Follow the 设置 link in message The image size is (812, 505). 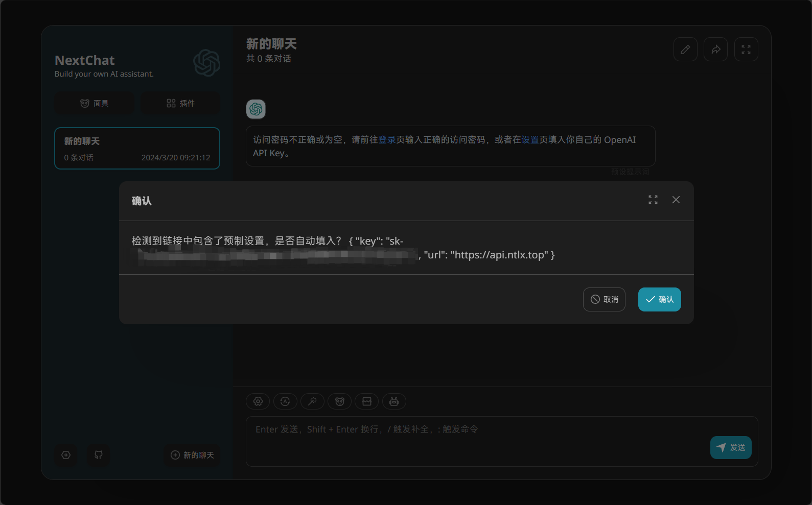[530, 139]
